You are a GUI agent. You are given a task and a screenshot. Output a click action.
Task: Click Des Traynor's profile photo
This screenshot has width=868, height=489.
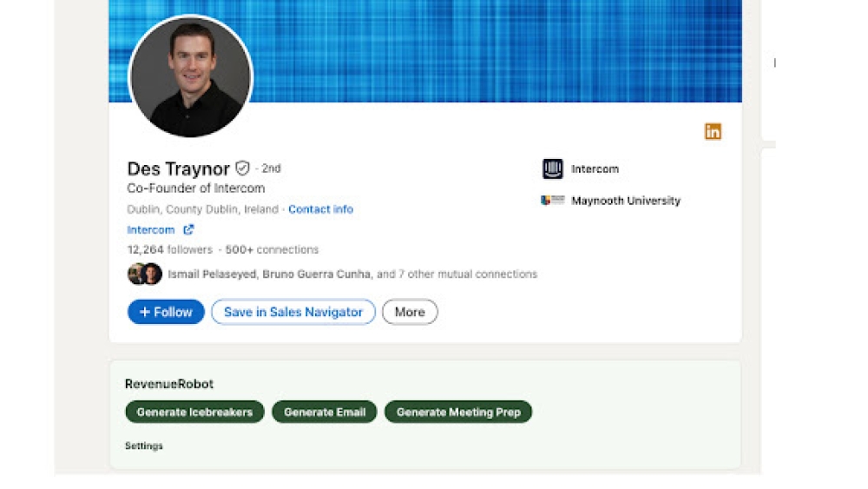190,76
